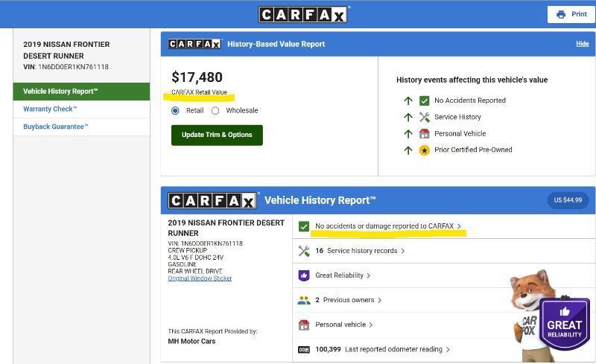Hide the History-Based Value Report

pos(582,44)
